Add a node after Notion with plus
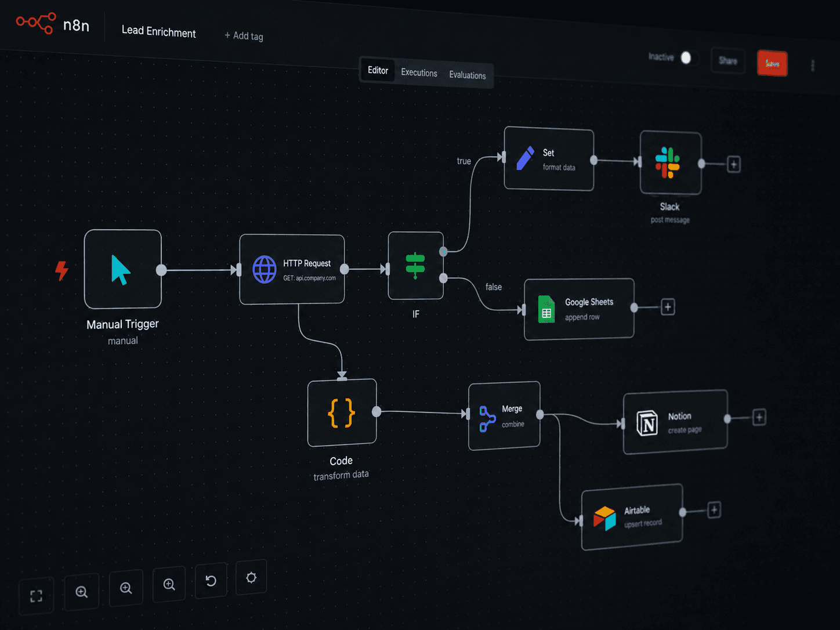This screenshot has width=840, height=630. tap(759, 417)
